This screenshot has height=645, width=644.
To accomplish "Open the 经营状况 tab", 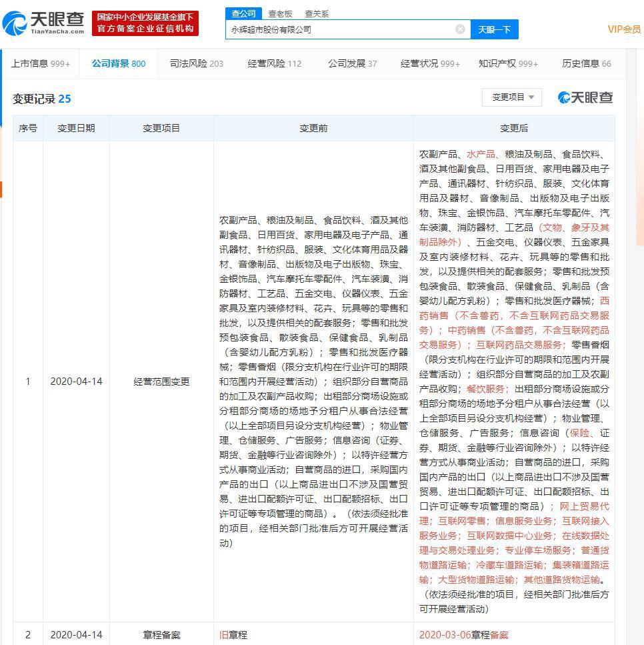I will [430, 64].
